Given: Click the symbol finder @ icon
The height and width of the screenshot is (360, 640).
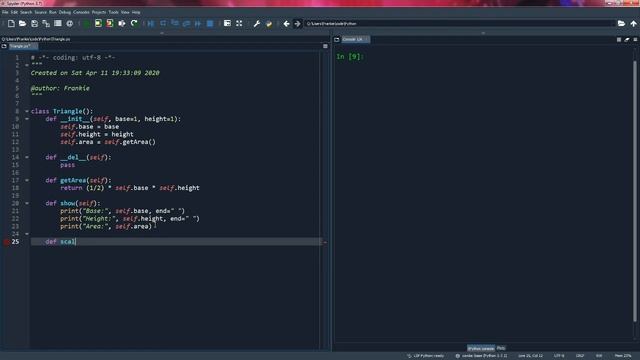Looking at the screenshot, I should (x=69, y=24).
